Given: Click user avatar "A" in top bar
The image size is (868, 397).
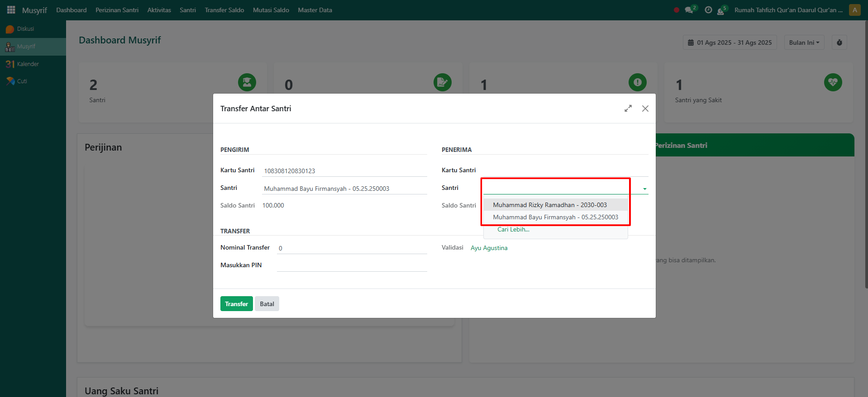Looking at the screenshot, I should [854, 10].
